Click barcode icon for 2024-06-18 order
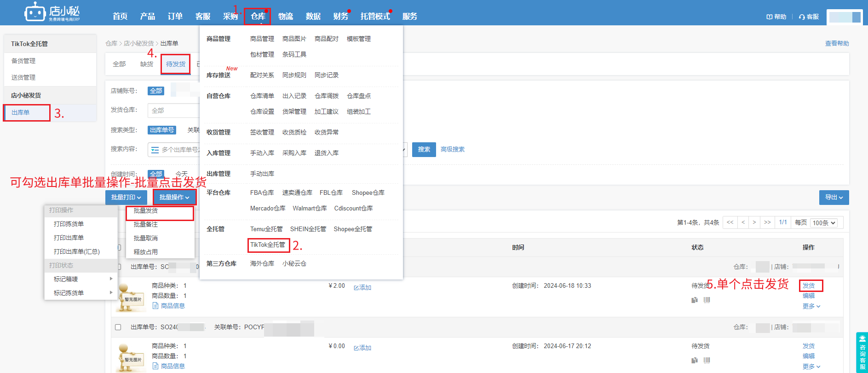This screenshot has width=868, height=373. 707,300
